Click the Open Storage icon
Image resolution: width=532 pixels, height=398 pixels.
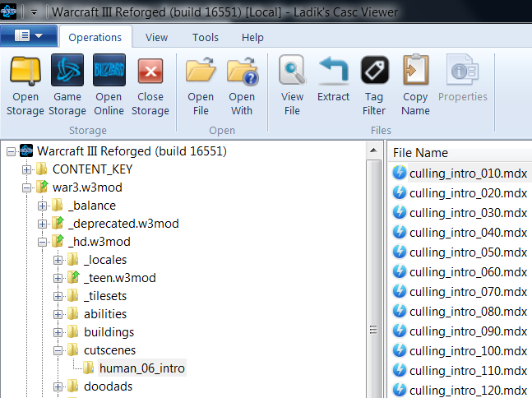point(25,71)
